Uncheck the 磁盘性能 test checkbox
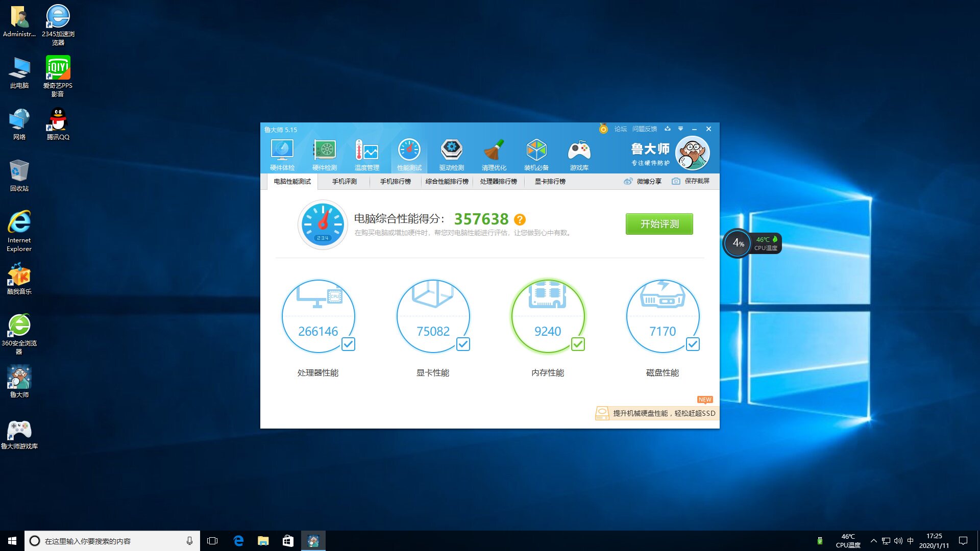Viewport: 980px width, 551px height. [693, 344]
